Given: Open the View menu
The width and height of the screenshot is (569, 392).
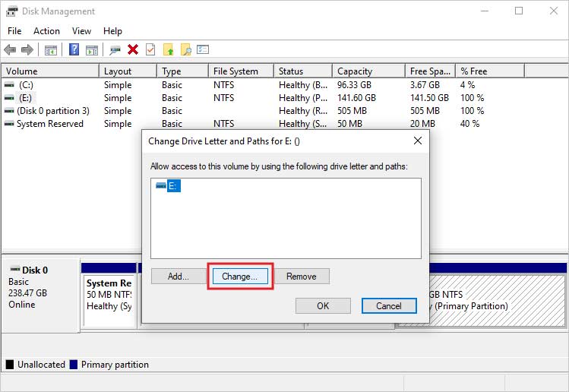Looking at the screenshot, I should (81, 31).
